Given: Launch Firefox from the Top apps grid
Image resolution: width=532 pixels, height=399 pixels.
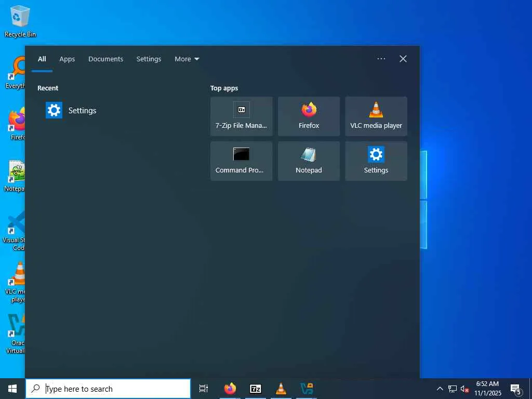Looking at the screenshot, I should (x=309, y=116).
